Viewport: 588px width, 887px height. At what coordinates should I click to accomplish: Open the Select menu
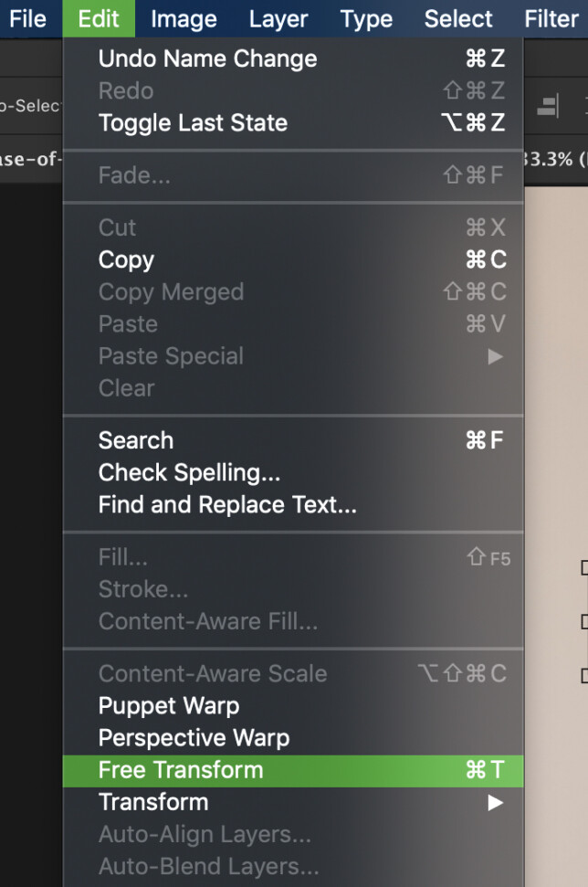click(457, 19)
